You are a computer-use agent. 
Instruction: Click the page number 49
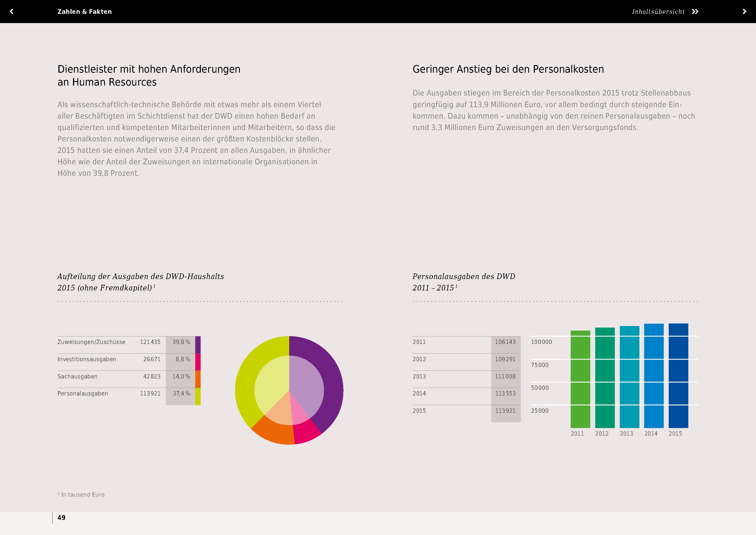[61, 518]
